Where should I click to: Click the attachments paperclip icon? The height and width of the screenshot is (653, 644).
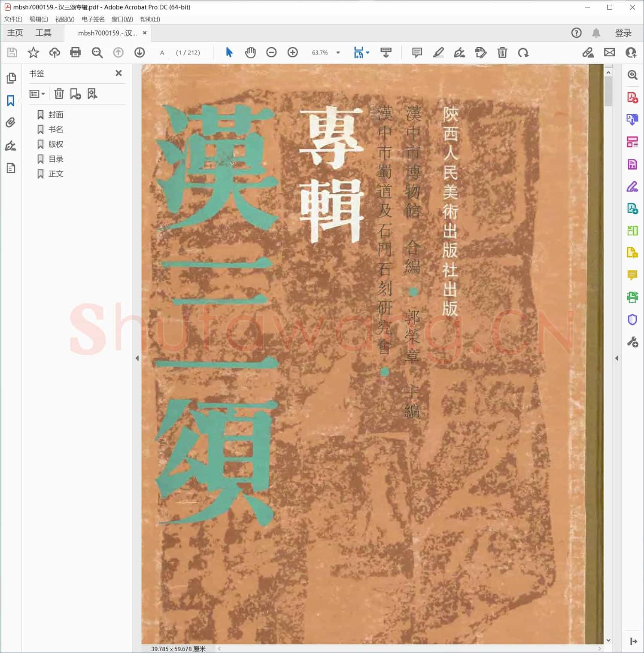[10, 123]
